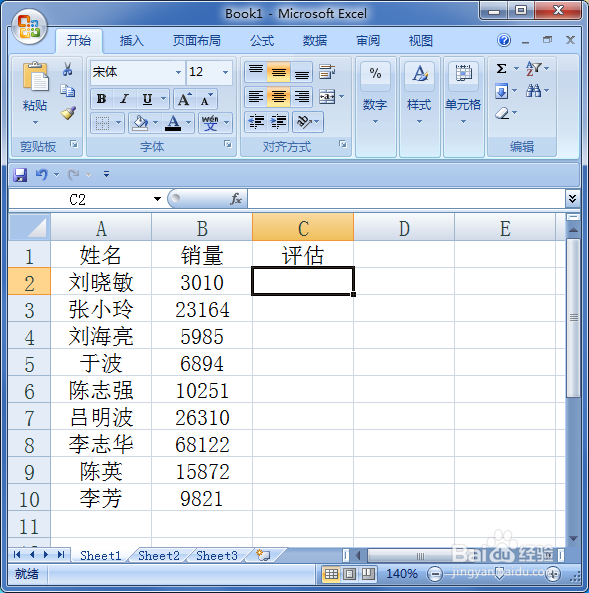Viewport: 589px width, 593px height.
Task: Click the phonetic guide wén icon
Action: click(x=210, y=123)
